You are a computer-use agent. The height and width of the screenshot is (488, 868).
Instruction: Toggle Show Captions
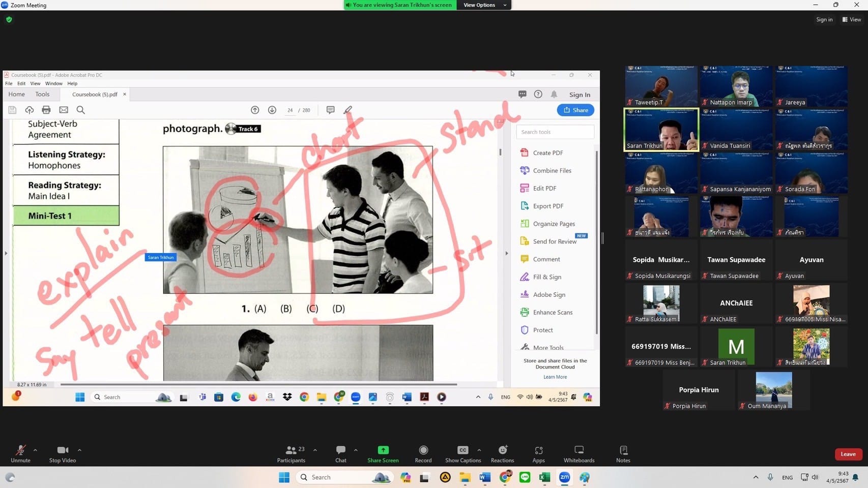click(462, 453)
